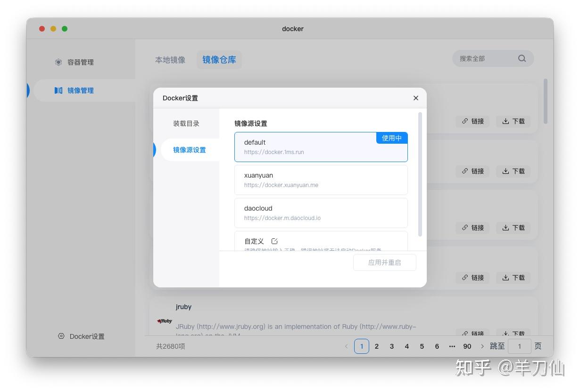This screenshot has width=580, height=392.
Task: Click https://docker.xuanyuan.me URL text
Action: click(x=281, y=185)
